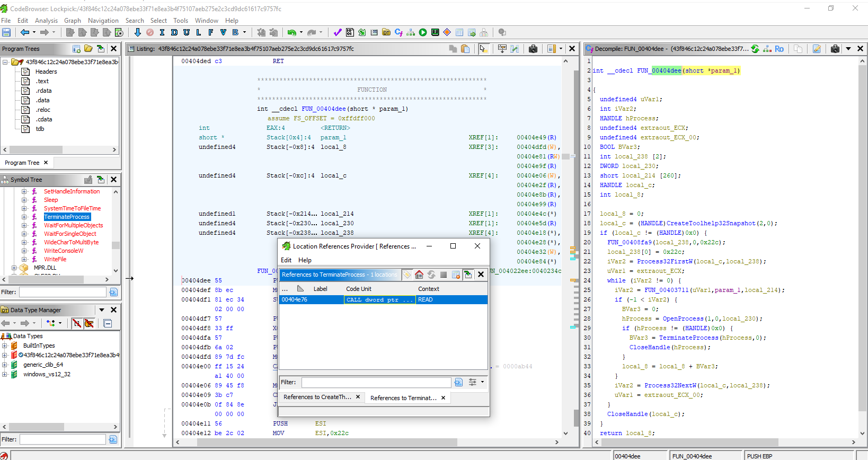The width and height of the screenshot is (868, 460).
Task: Click the home icon in References panel
Action: click(419, 275)
